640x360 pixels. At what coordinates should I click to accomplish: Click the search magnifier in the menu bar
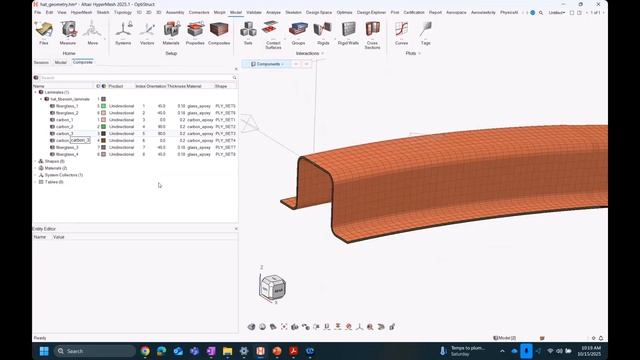541,13
